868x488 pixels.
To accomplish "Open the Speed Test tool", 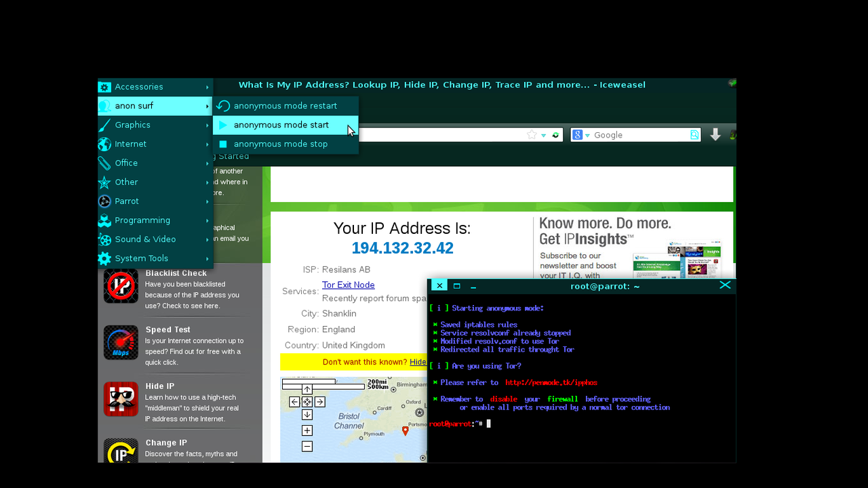I will (x=167, y=329).
